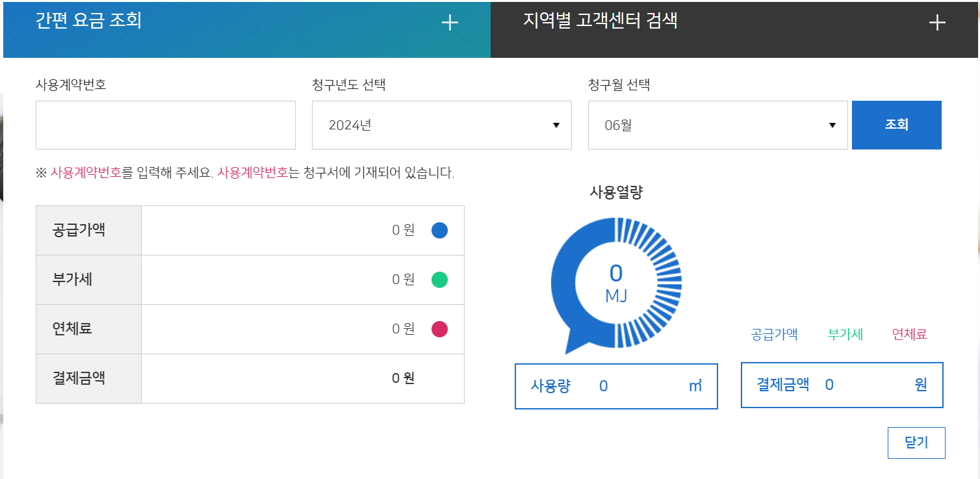Click the blue 조회 search button
The height and width of the screenshot is (479, 980).
(897, 125)
